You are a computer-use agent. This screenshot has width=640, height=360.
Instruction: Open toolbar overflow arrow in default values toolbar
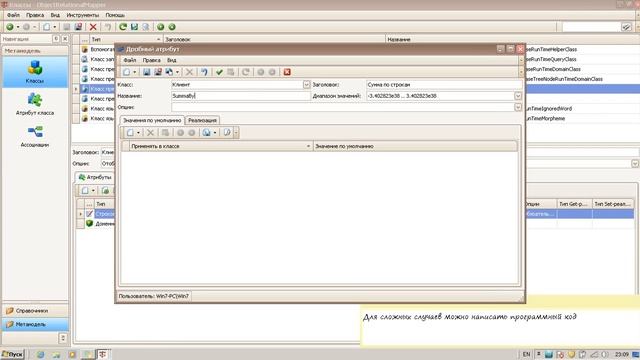(x=236, y=133)
